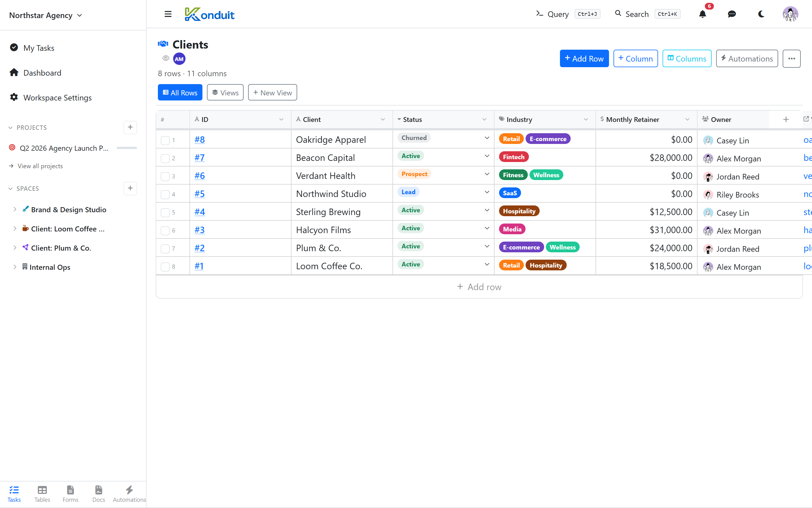Open the Industry column header menu
812x508 pixels.
tap(586, 119)
